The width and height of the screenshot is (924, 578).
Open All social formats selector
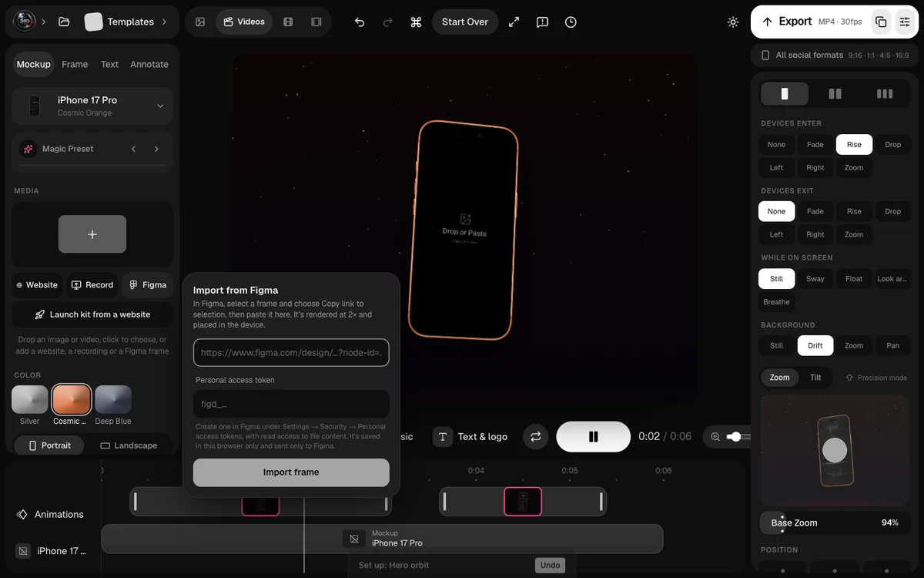[x=835, y=55]
